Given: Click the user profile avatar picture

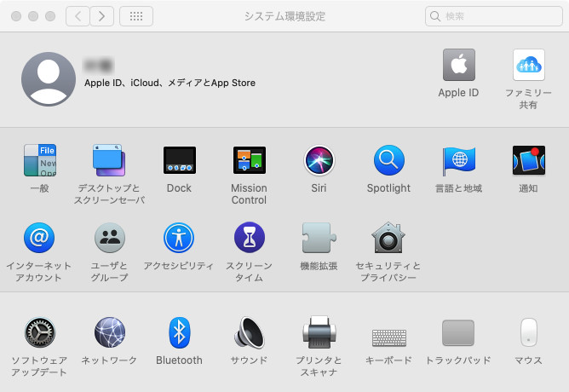Looking at the screenshot, I should click(x=49, y=78).
